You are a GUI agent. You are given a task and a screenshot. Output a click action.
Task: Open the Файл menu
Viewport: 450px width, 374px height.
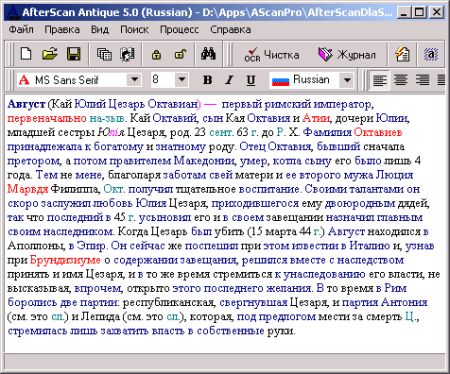(21, 29)
